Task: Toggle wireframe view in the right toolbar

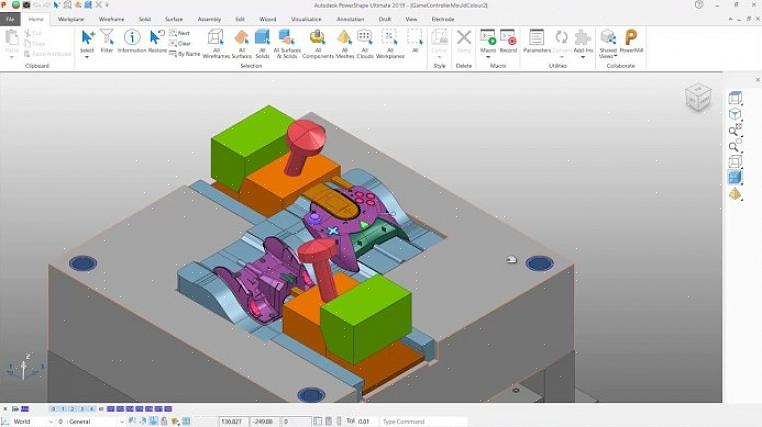Action: click(735, 161)
